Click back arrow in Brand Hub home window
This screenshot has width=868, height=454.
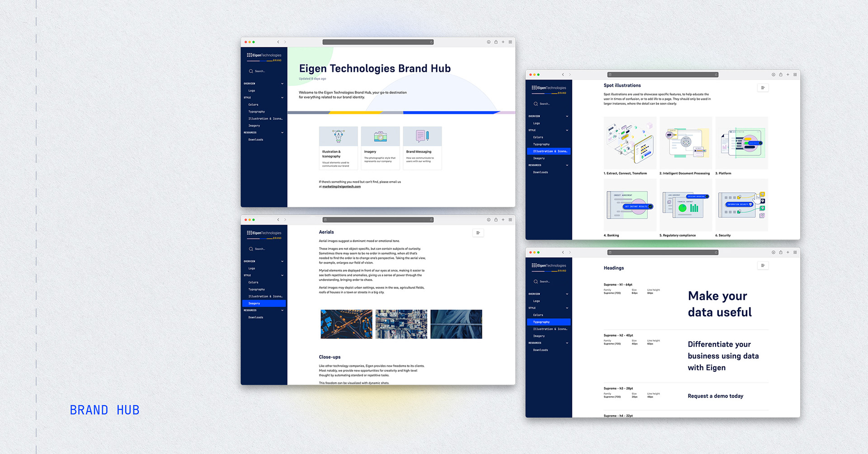pos(278,42)
